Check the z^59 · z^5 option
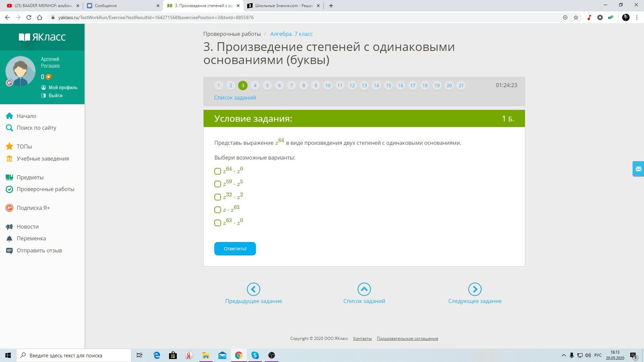Image resolution: width=644 pixels, height=362 pixels. coord(218,184)
